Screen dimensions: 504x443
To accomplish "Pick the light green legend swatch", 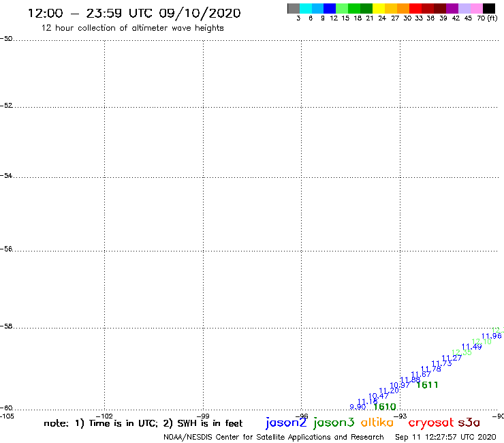I will 343,8.
